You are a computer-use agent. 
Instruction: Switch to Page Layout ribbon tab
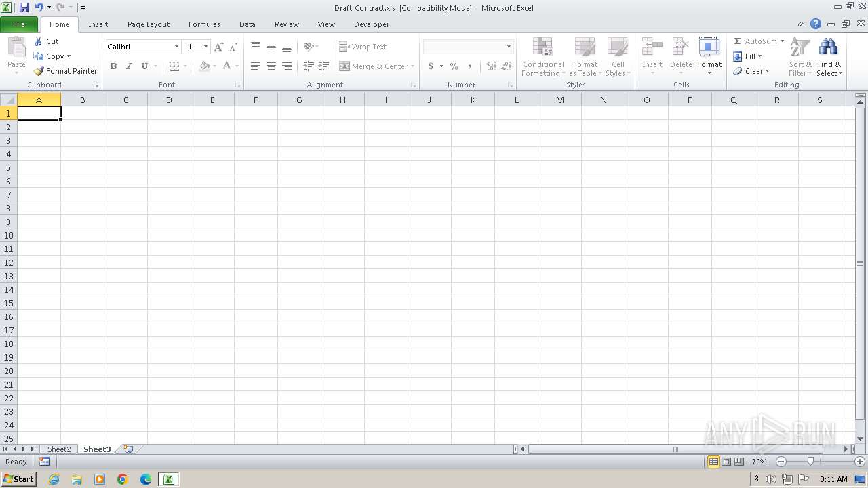(x=149, y=24)
